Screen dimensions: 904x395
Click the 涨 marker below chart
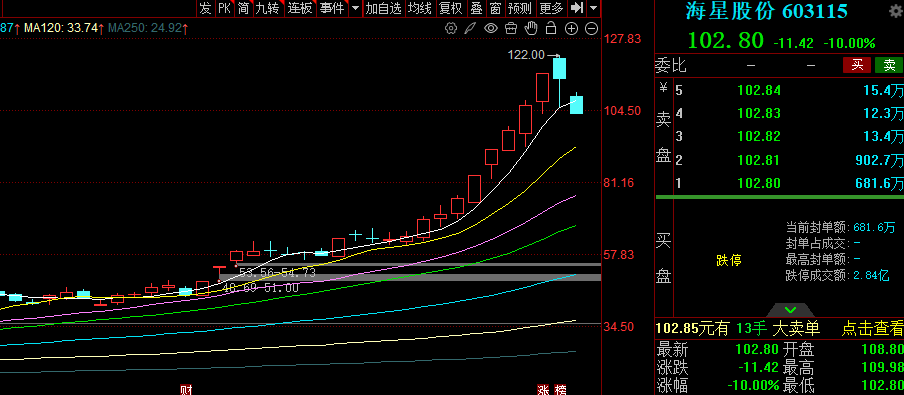(x=543, y=390)
